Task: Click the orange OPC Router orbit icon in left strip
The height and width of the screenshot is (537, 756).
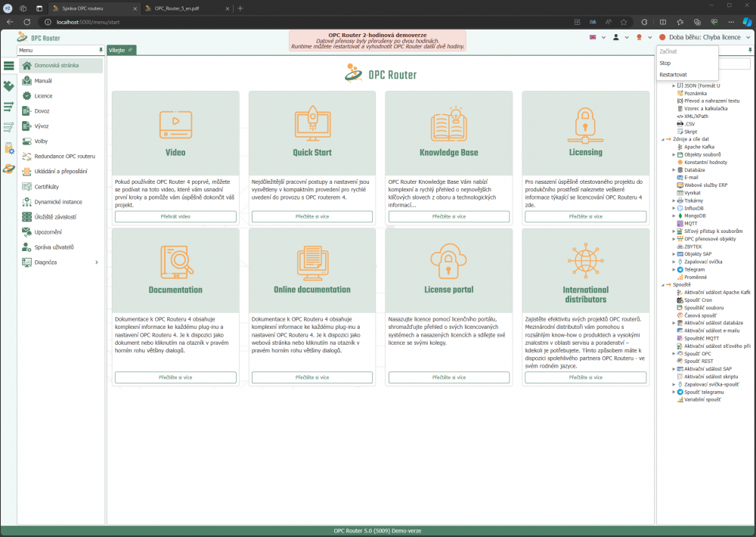Action: [8, 169]
